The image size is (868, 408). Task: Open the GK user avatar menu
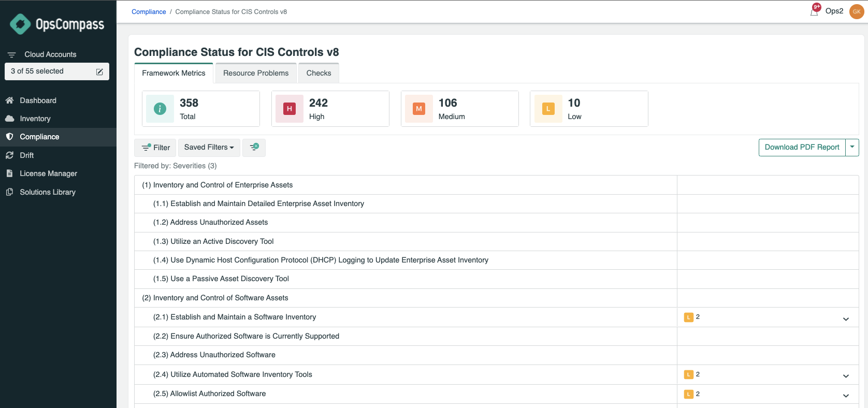tap(857, 11)
